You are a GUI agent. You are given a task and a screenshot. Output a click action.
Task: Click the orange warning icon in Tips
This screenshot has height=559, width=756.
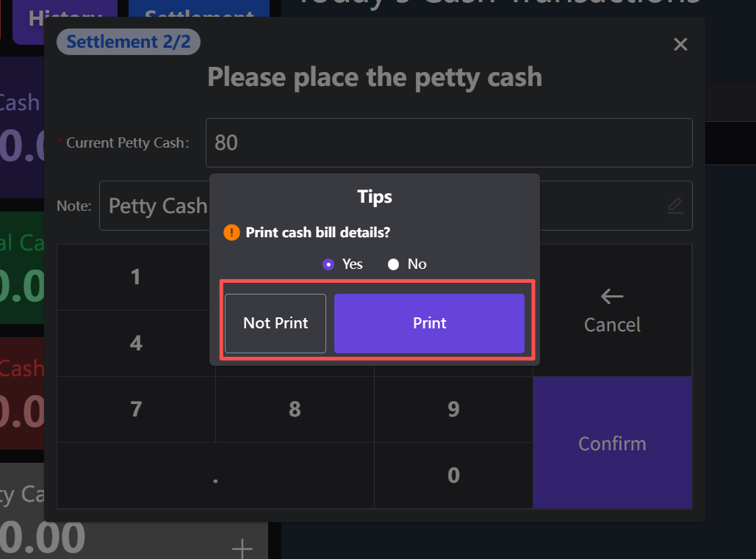click(231, 233)
